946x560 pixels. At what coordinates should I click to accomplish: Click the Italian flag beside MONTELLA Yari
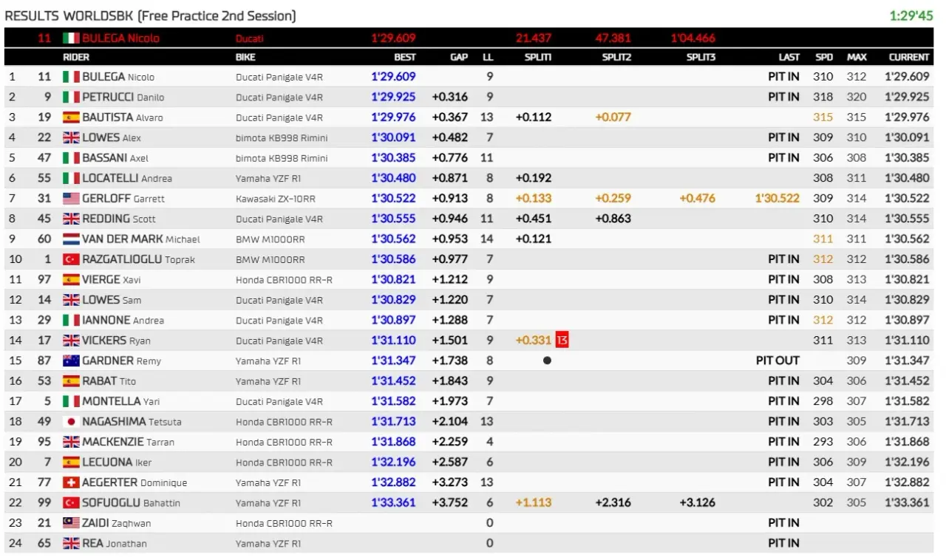pyautogui.click(x=71, y=401)
